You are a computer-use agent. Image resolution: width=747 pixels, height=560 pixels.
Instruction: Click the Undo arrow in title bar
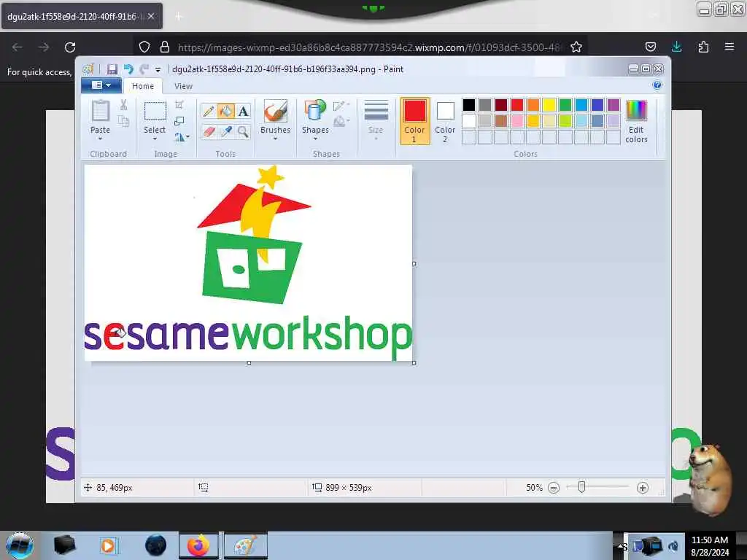click(128, 69)
